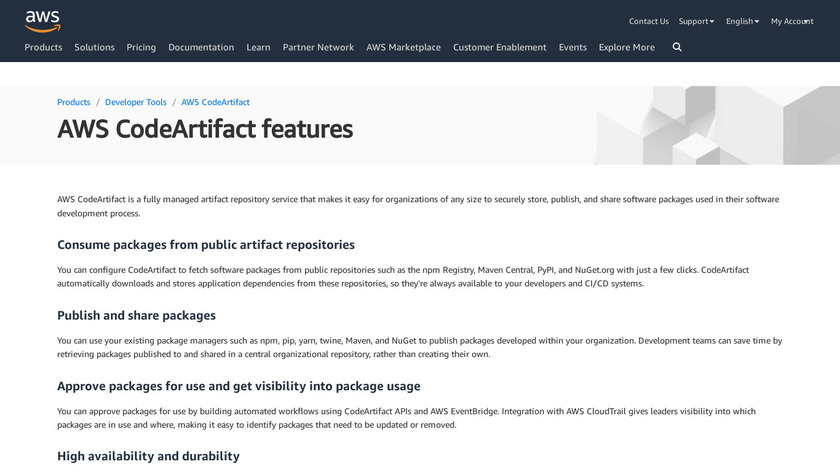Click the AWS logo
Screen dimensions: 840x472
42,21
